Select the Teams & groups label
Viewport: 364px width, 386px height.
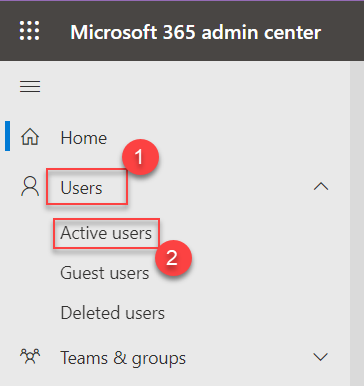123,358
